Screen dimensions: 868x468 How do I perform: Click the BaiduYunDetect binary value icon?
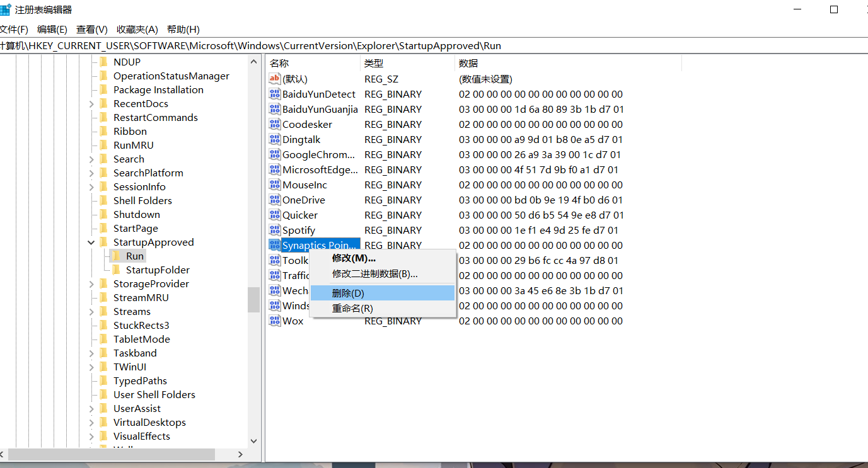(274, 94)
